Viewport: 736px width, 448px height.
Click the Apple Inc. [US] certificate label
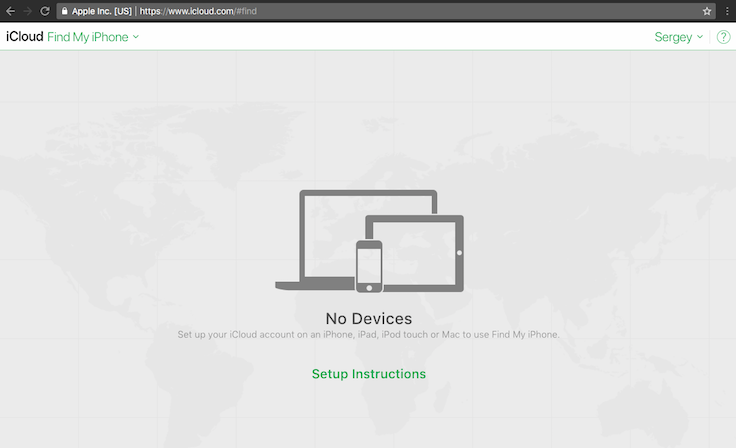101,11
